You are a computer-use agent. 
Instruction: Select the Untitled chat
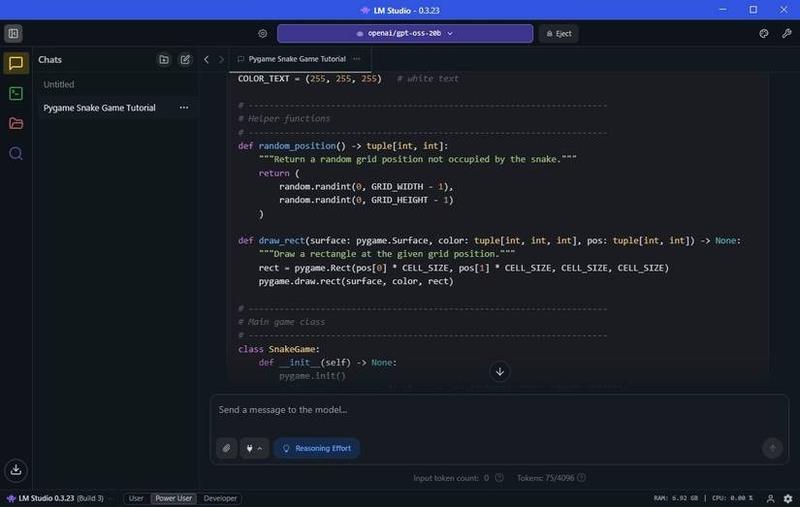coord(59,85)
